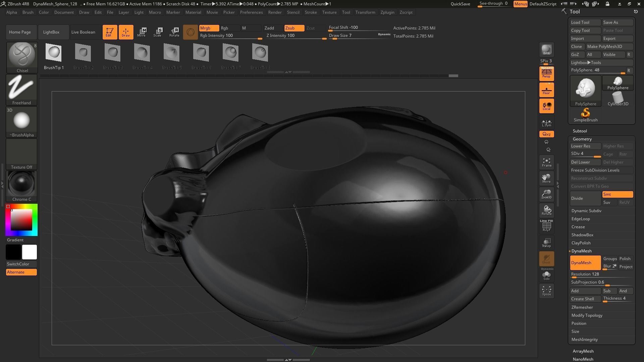Screen dimensions: 644x362
Task: Expand the ArrayMesh section
Action: click(x=583, y=351)
